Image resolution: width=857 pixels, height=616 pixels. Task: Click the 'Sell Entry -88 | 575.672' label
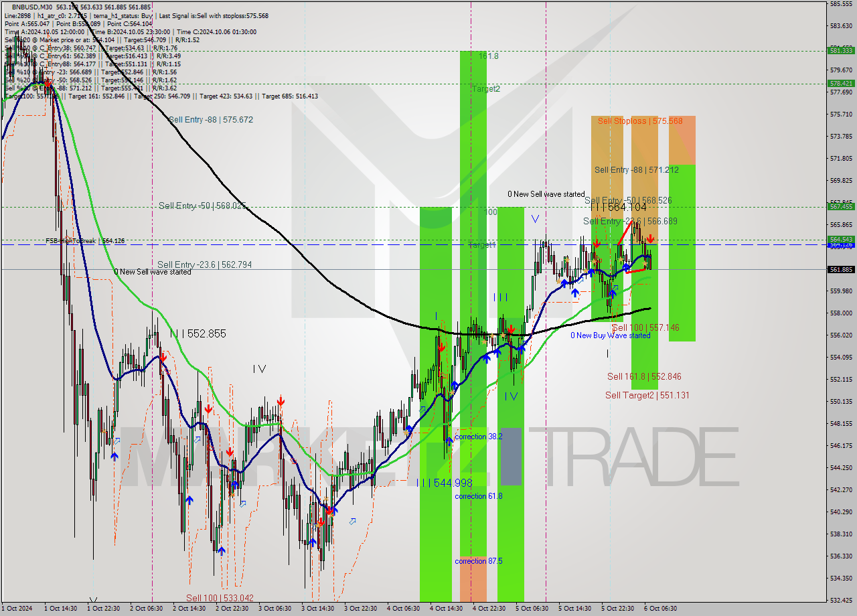(x=211, y=120)
